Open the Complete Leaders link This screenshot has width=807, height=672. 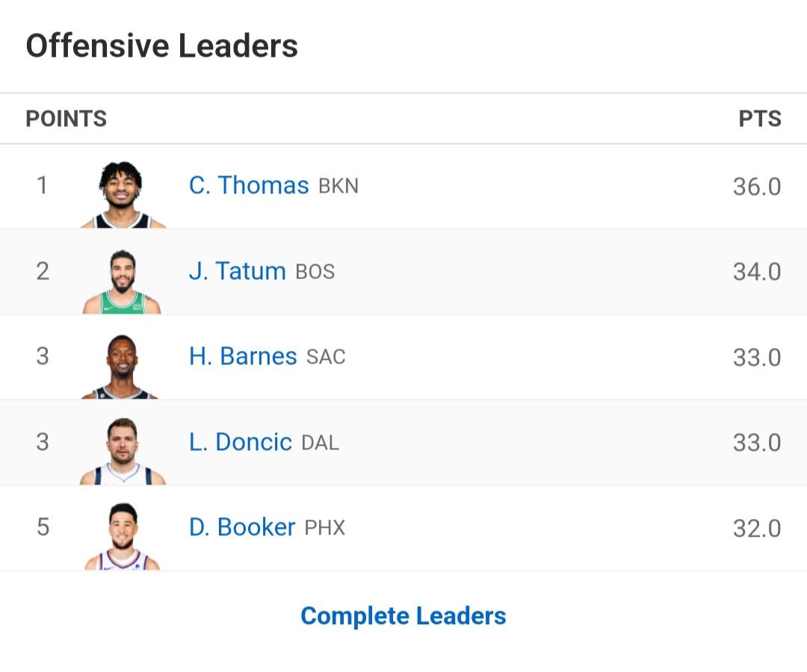403,616
